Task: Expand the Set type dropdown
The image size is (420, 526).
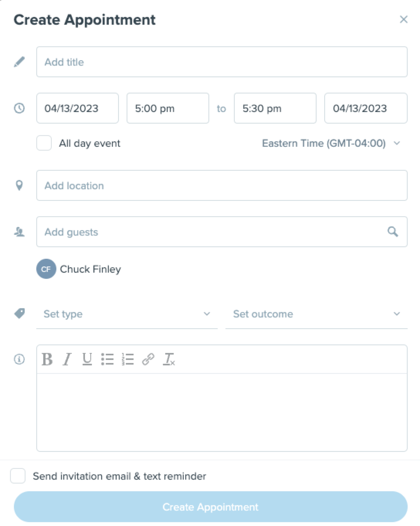Action: coord(127,314)
